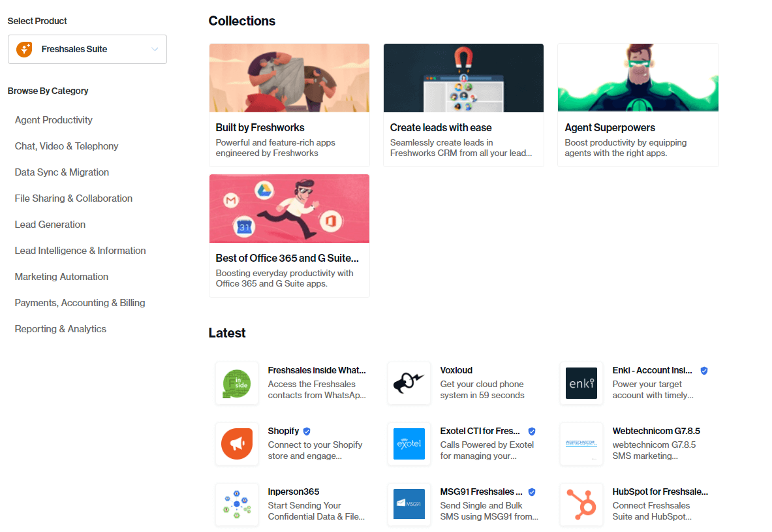
Task: Click the Collections section heading
Action: 241,21
